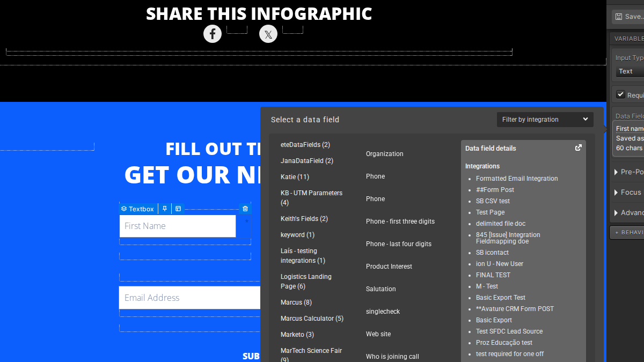Select keyword (1) category
Viewport: 644px width, 362px height.
(x=297, y=235)
